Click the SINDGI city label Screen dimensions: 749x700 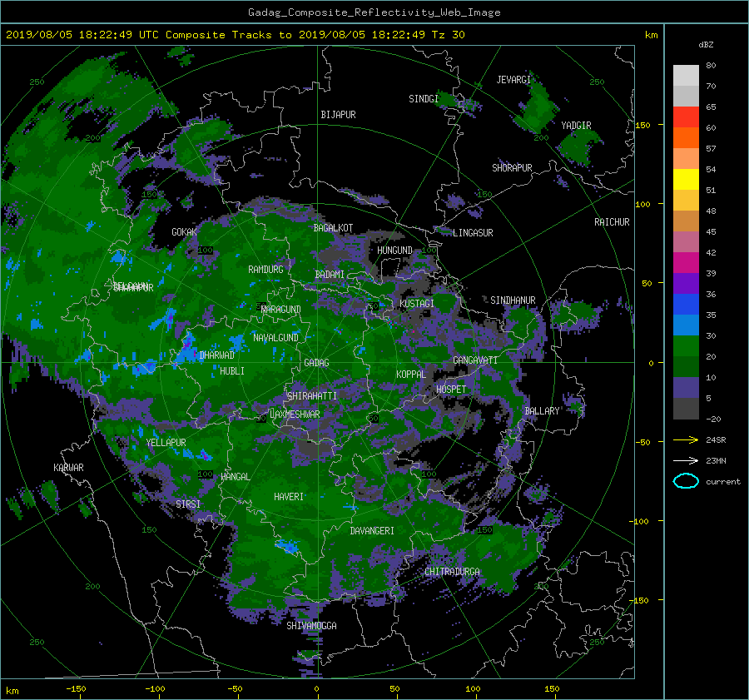tap(424, 99)
